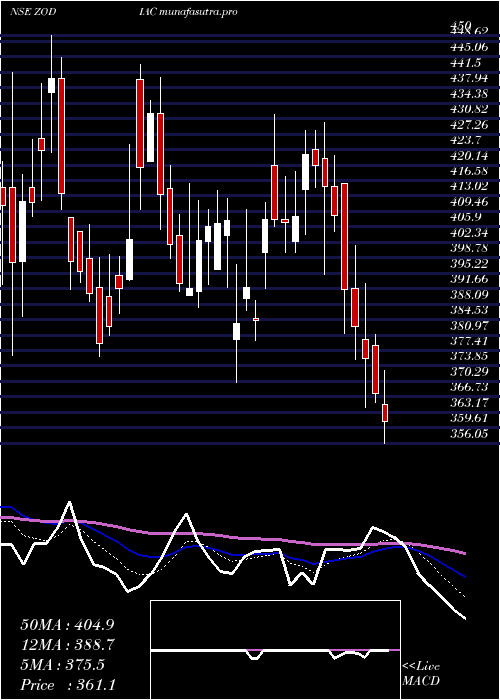The width and height of the screenshot is (500, 700).
Task: Click the 430.82 price axis label
Action: (x=468, y=109)
